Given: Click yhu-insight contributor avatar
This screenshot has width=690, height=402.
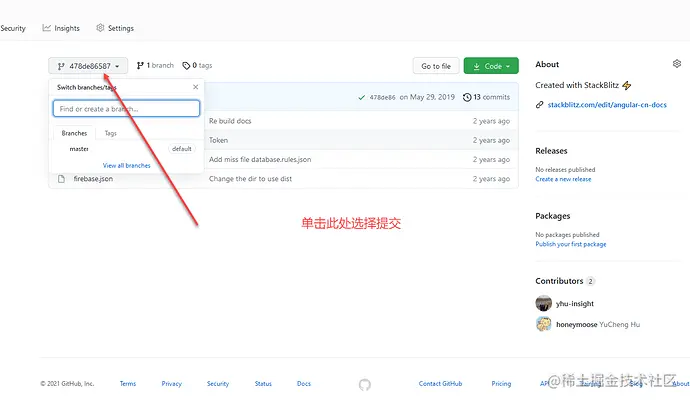Looking at the screenshot, I should tap(543, 303).
